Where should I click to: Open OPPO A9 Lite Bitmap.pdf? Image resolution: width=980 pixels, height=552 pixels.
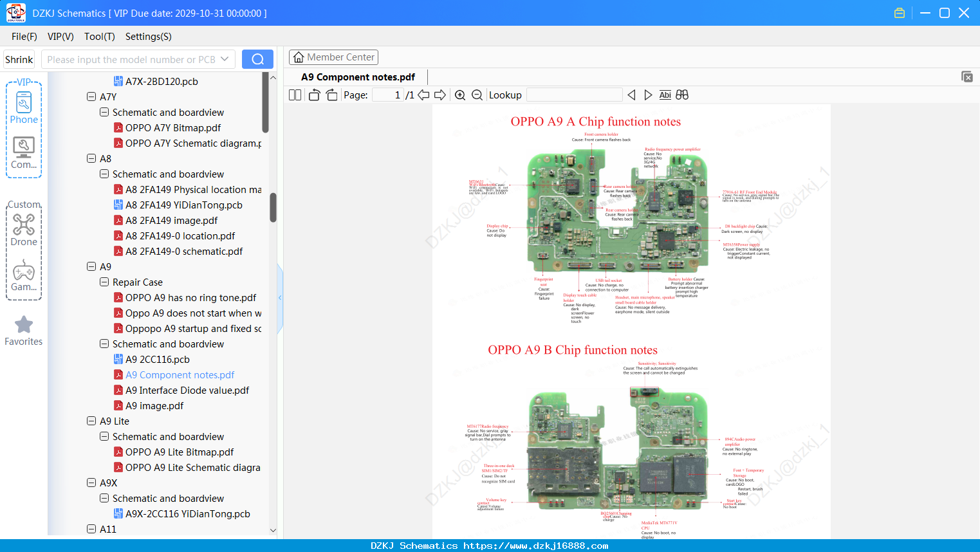[x=180, y=452]
